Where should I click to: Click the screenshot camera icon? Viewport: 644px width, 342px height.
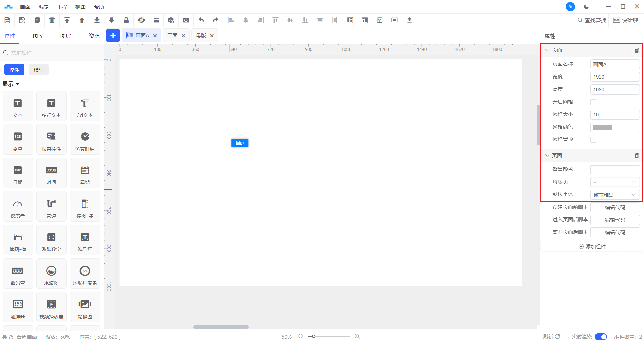(186, 20)
